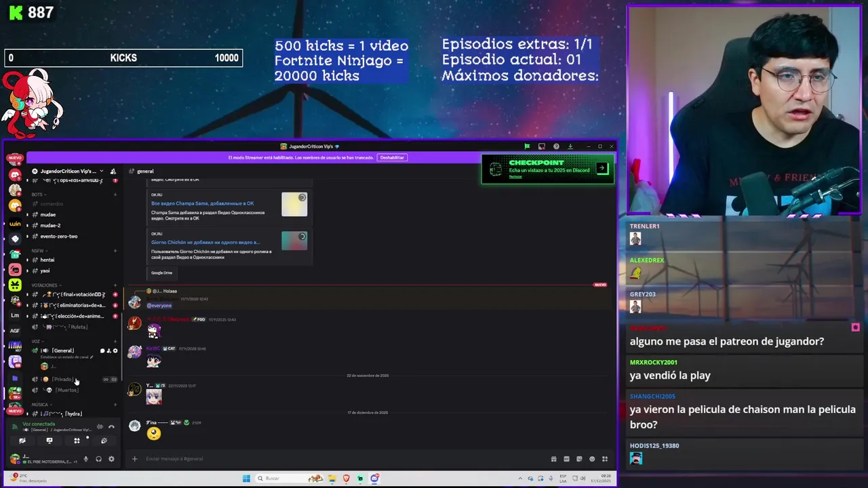This screenshot has width=868, height=488.
Task: Click Champa Sama embed thumbnail
Action: 294,205
